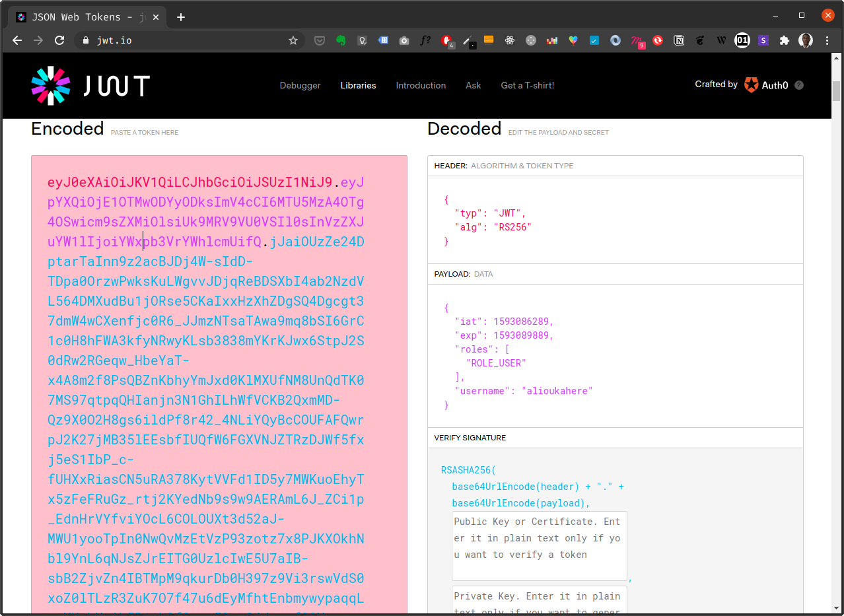844x616 pixels.
Task: Open the Notion web clipper extension
Action: coord(679,40)
